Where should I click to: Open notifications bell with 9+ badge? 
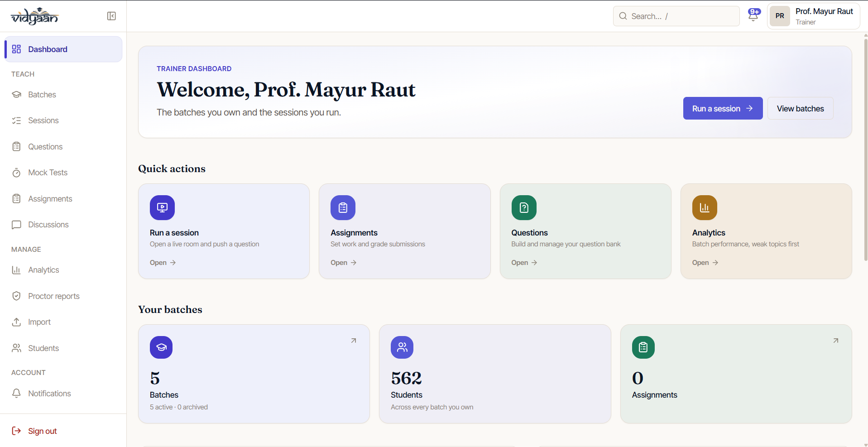(x=754, y=15)
